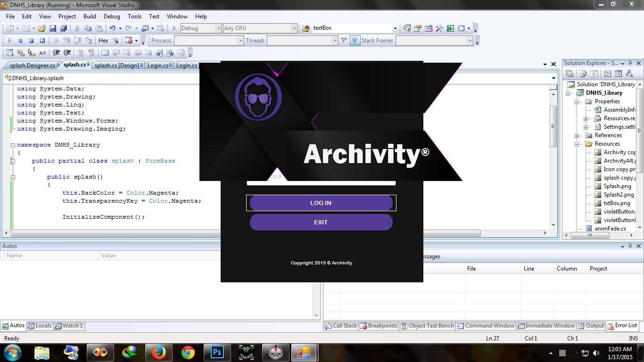The image size is (644, 362).
Task: Open the Locals tab
Action: [40, 326]
